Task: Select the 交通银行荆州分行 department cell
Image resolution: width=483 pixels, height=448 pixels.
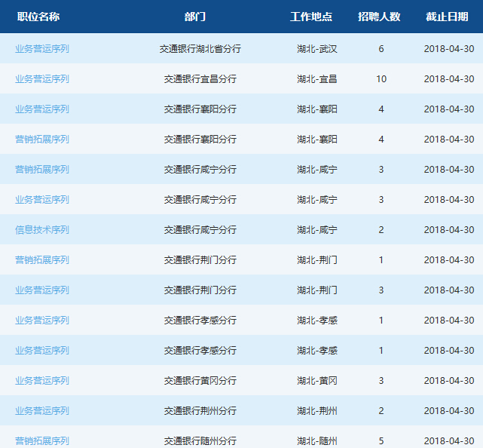Action: tap(200, 411)
